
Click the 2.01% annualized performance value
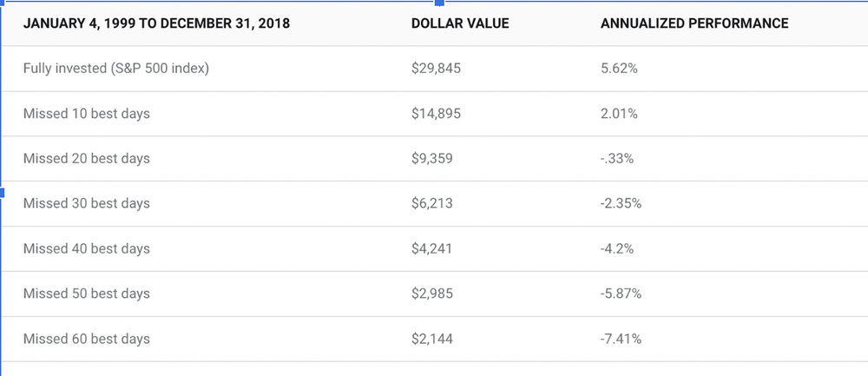tap(619, 114)
